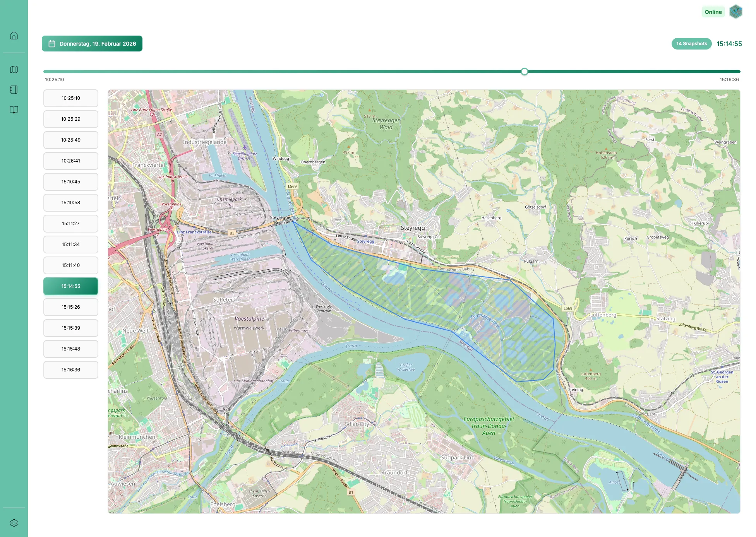The width and height of the screenshot is (756, 537).
Task: Select the 15:15:26 snapshot
Action: [71, 307]
